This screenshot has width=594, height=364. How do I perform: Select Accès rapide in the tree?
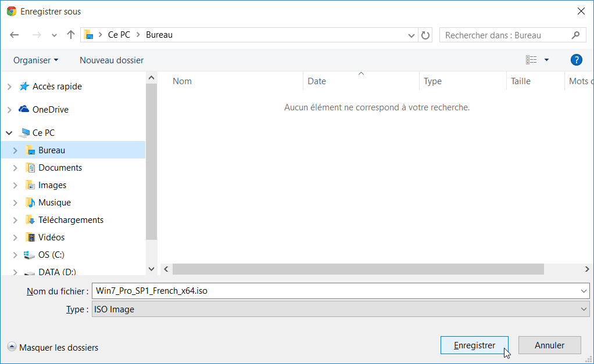pyautogui.click(x=57, y=87)
